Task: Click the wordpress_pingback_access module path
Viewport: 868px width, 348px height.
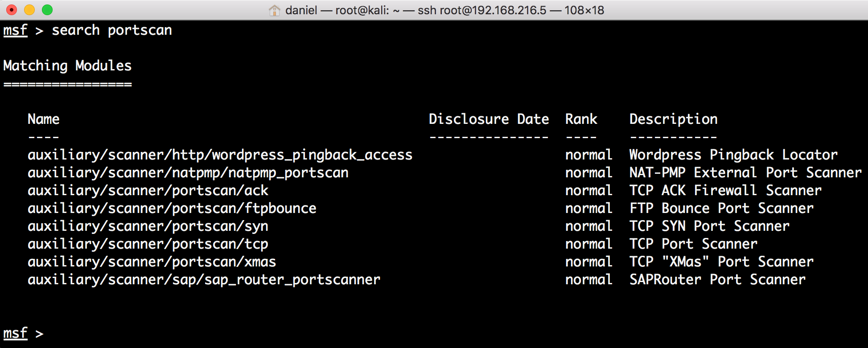Action: pyautogui.click(x=220, y=155)
